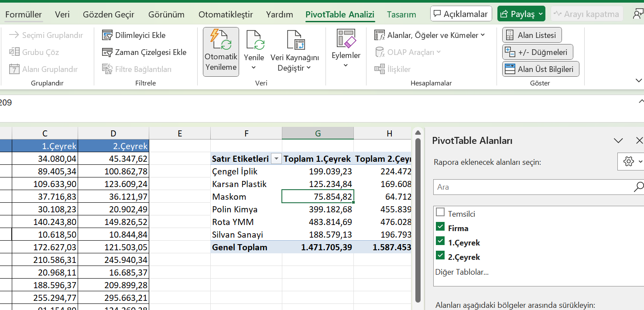The width and height of the screenshot is (644, 310).
Task: Click the search magnifier in the fields pane
Action: pos(638,187)
